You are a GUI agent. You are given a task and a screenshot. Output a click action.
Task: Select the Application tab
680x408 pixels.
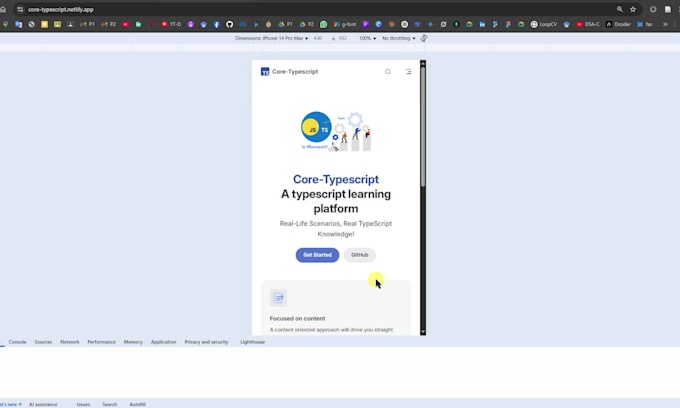(163, 342)
